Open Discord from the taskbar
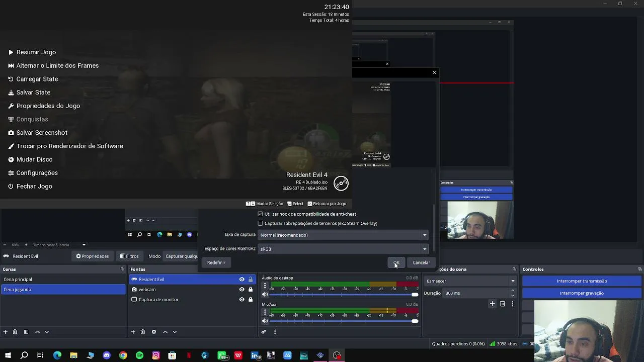This screenshot has width=644, height=362. 107,355
